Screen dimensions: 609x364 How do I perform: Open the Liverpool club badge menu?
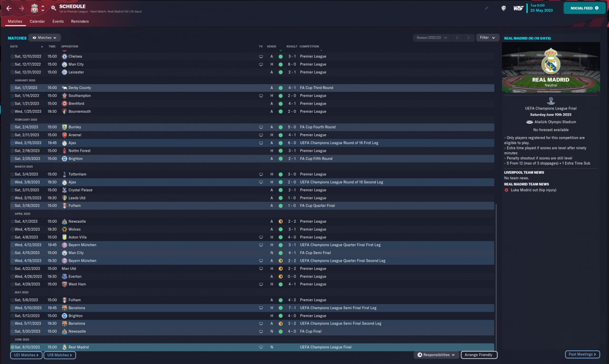(x=34, y=8)
